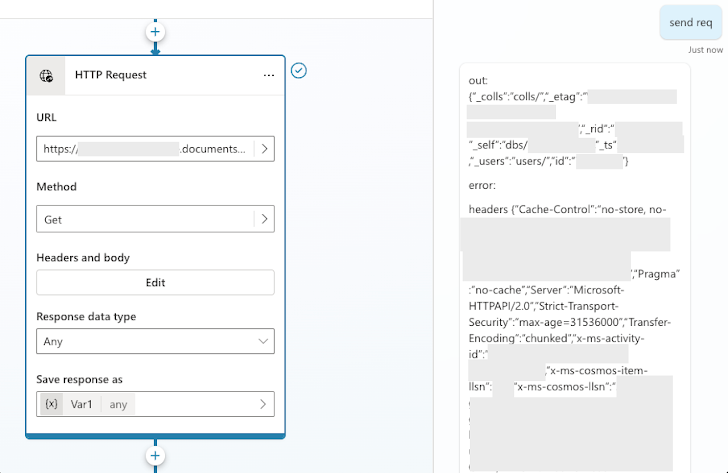Open the HTTP Request more options ellipsis
This screenshot has width=728, height=473.
pyautogui.click(x=268, y=75)
